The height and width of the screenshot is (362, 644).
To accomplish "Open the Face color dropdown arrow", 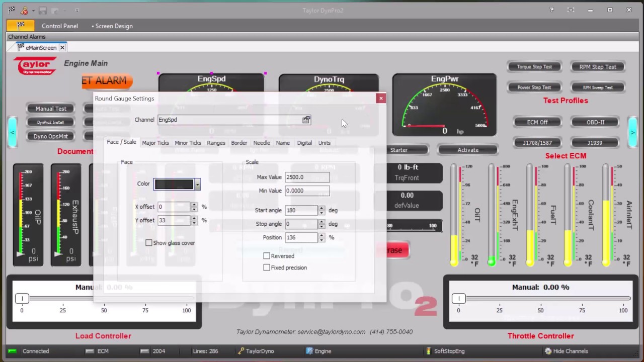I will tap(197, 185).
